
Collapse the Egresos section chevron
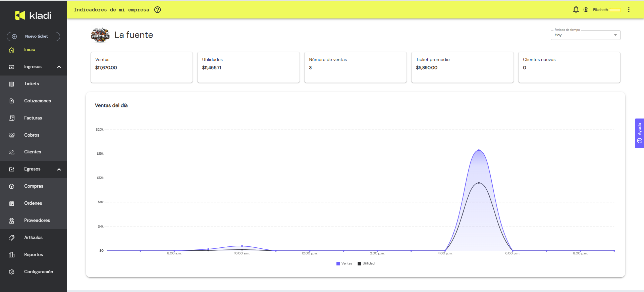pyautogui.click(x=59, y=169)
